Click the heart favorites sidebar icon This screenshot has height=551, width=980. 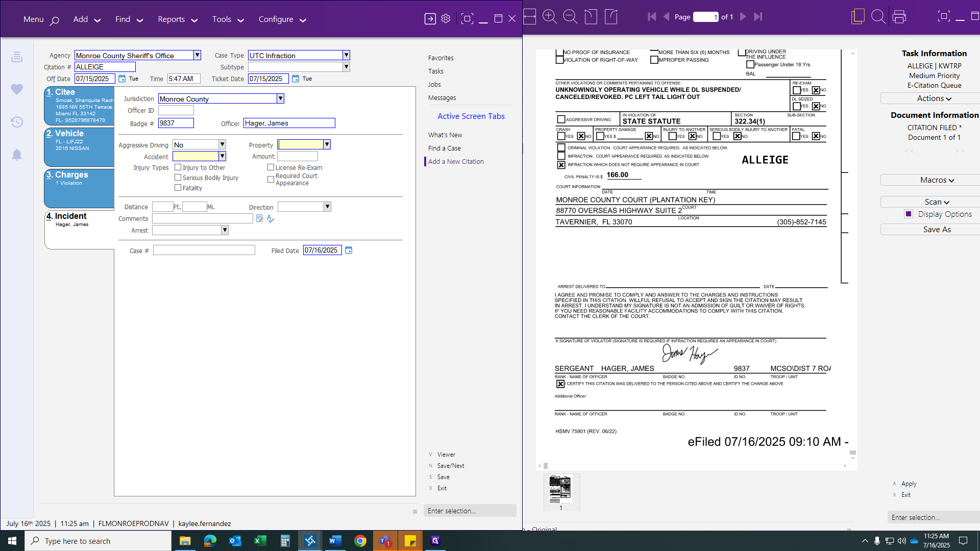17,89
